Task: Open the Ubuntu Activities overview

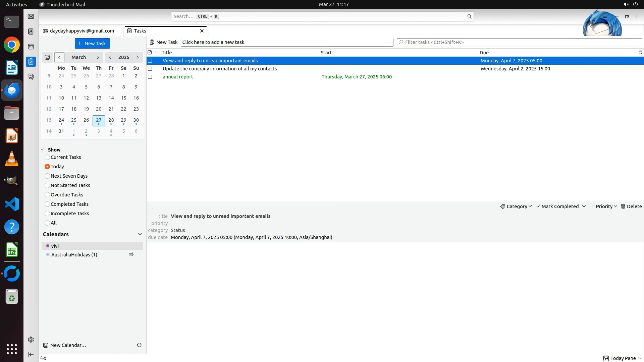Action: (16, 4)
